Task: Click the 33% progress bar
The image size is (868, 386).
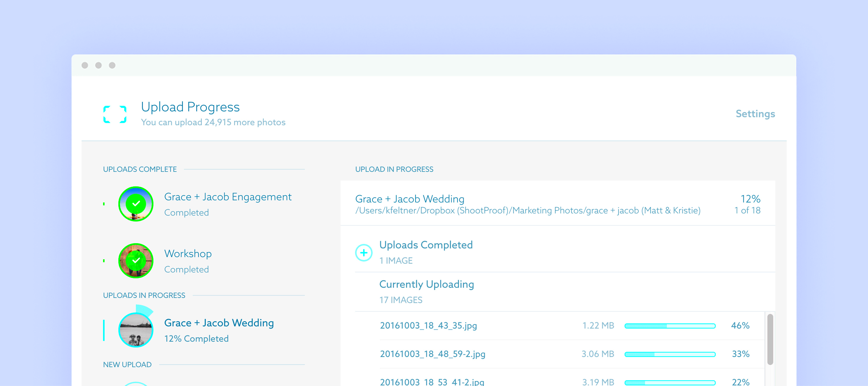Action: (670, 354)
